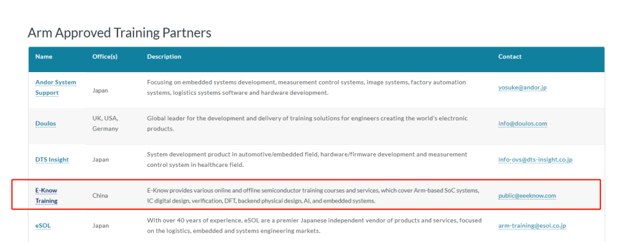Click Doulos description 'Global leader for the development'
This screenshot has height=242, width=644.
[x=307, y=123]
